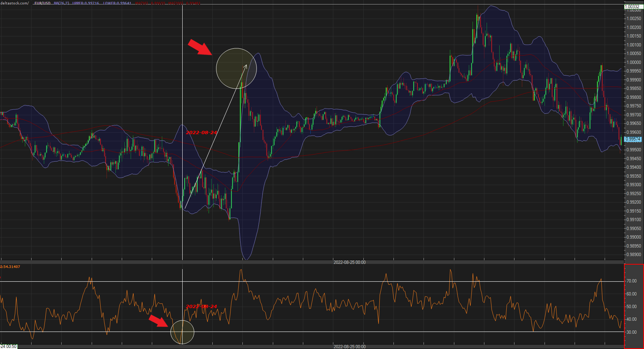Click the EUR/USD symbol label
The width and height of the screenshot is (644, 349).
42,3
